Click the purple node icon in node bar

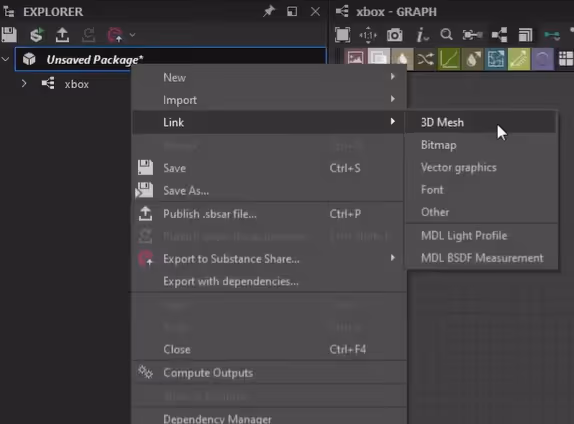point(543,59)
